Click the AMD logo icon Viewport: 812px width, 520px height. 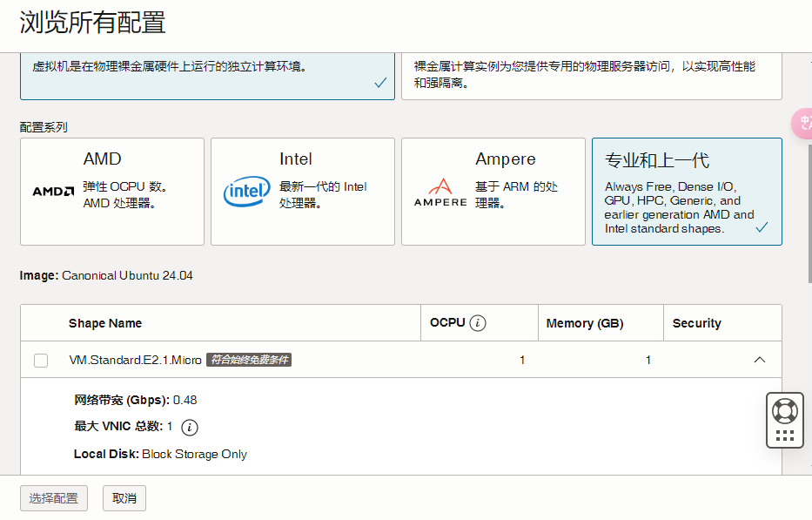(53, 192)
